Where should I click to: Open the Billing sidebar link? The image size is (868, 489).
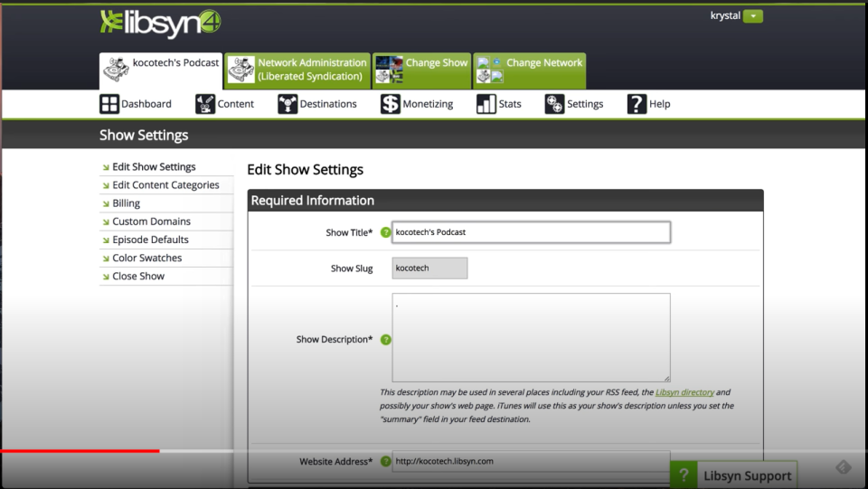pyautogui.click(x=127, y=203)
